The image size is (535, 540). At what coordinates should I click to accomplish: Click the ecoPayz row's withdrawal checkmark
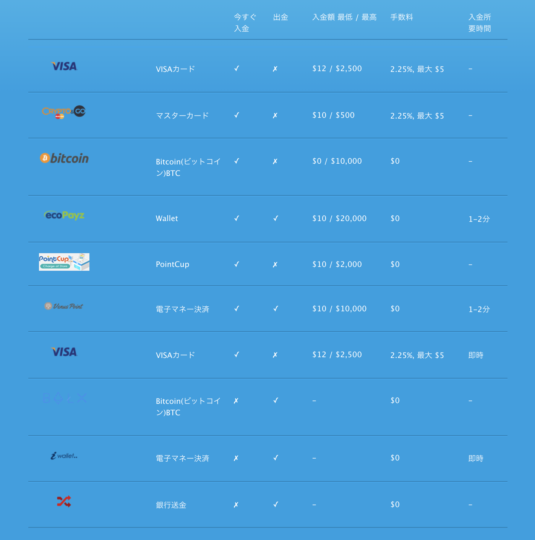pyautogui.click(x=276, y=218)
